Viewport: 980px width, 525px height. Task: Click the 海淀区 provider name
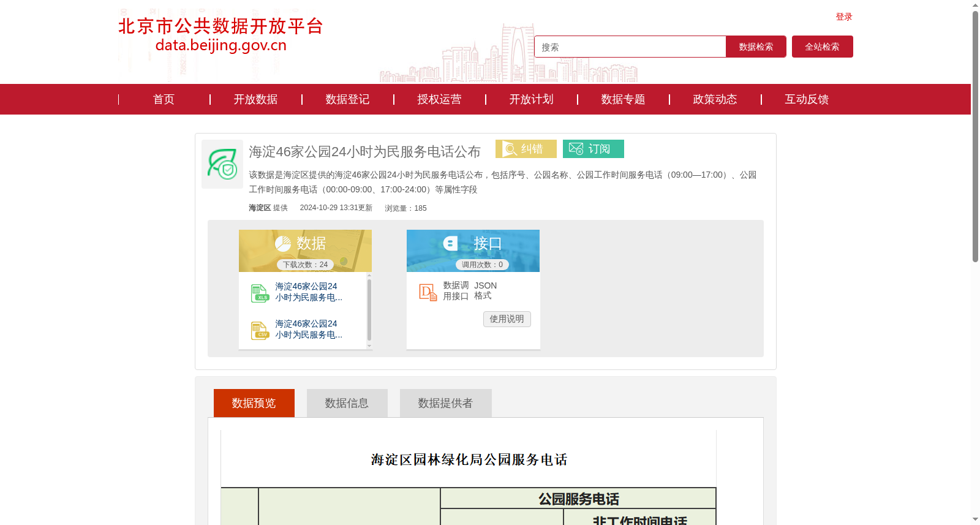[260, 208]
